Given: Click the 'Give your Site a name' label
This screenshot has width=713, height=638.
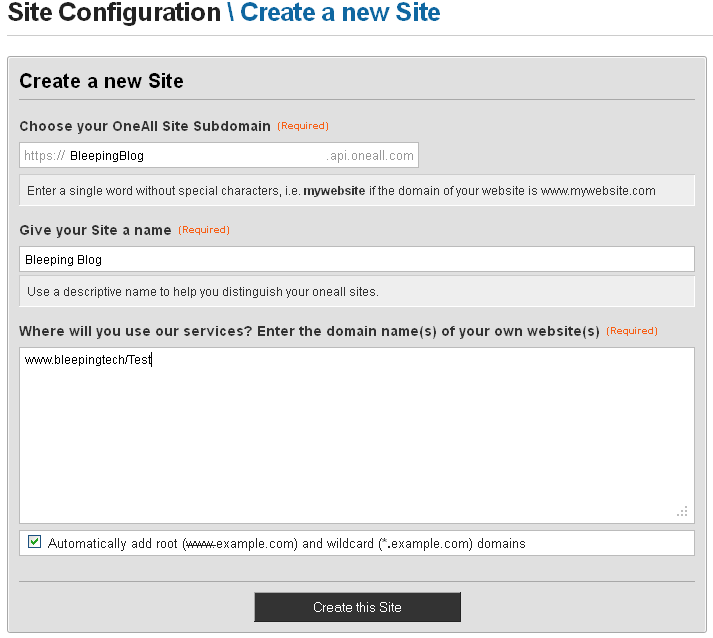Looking at the screenshot, I should click(95, 230).
